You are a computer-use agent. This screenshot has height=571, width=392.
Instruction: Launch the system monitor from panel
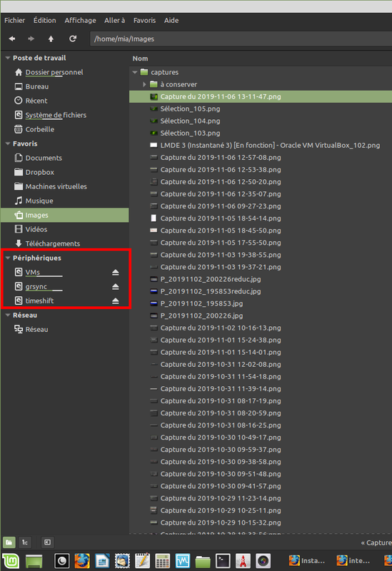coord(183,561)
